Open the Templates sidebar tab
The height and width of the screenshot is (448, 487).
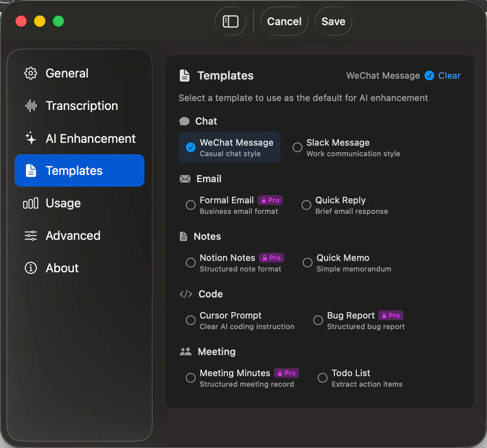(x=80, y=170)
